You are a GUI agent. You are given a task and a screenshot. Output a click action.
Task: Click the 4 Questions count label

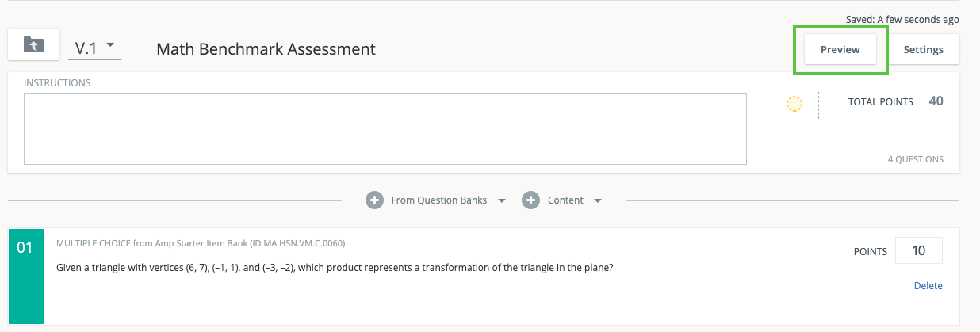[x=915, y=159]
